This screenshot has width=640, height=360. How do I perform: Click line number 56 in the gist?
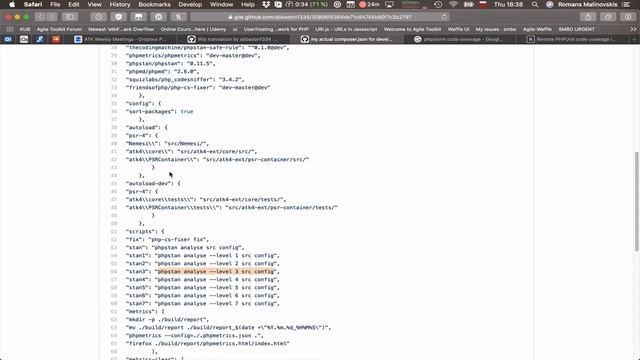(x=114, y=271)
